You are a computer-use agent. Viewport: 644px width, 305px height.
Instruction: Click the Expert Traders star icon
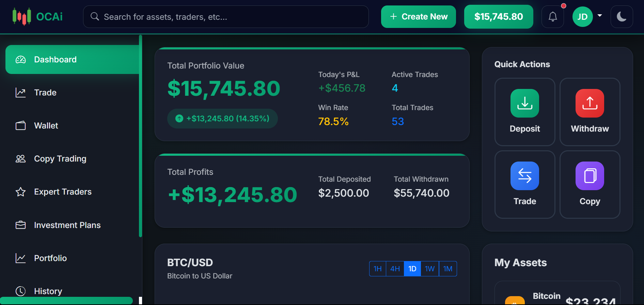(21, 192)
